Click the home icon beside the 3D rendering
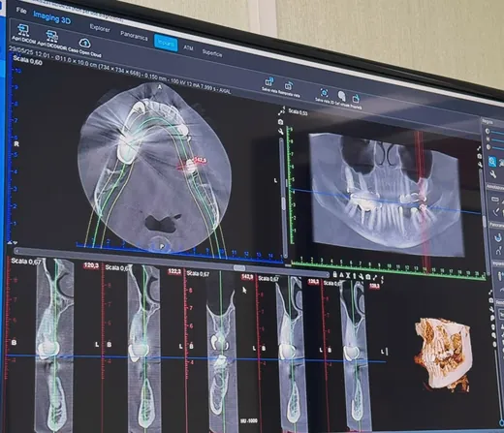The image size is (504, 433). point(491,300)
